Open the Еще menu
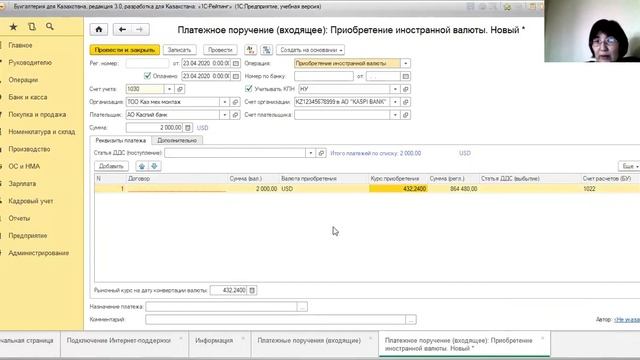640x360 pixels. point(629,166)
